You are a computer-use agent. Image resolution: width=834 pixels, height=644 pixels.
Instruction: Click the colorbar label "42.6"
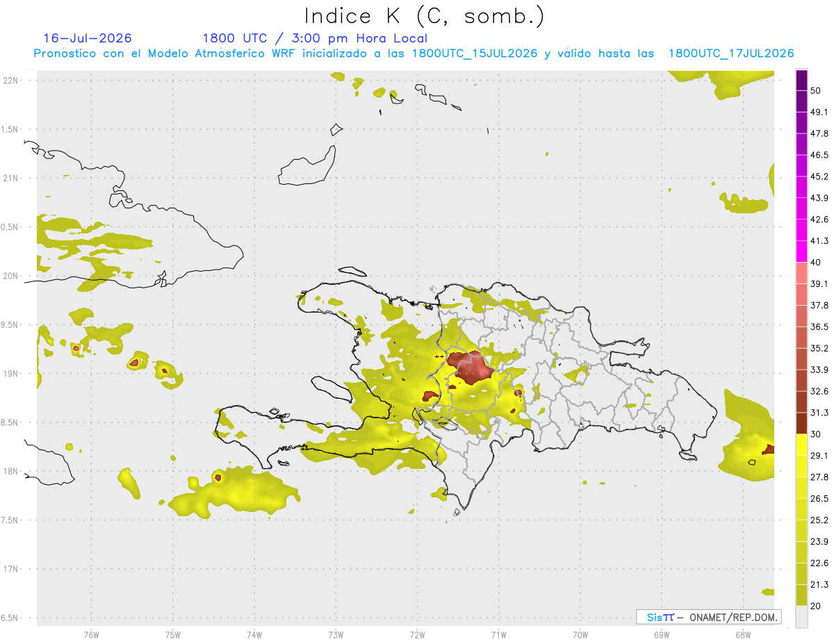(819, 220)
